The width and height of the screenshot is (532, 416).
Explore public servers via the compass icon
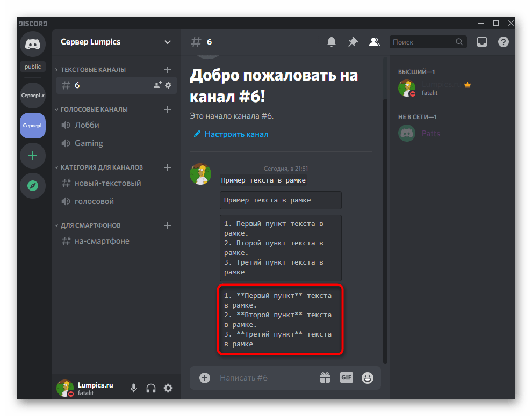(33, 186)
